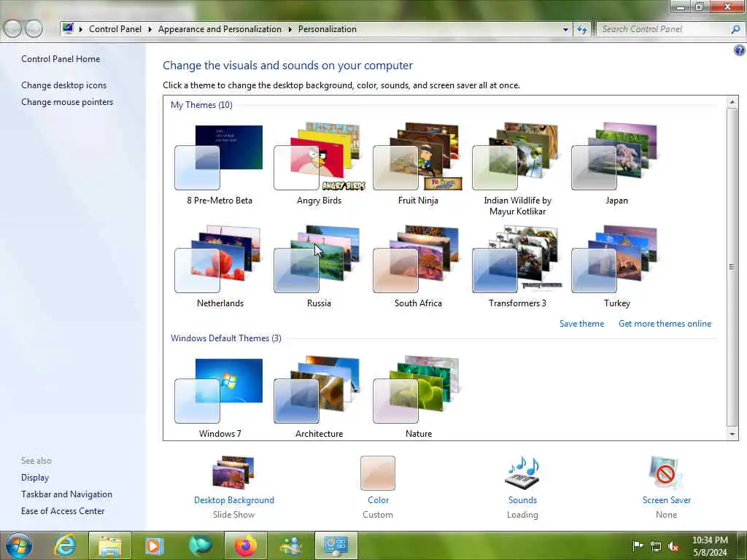This screenshot has height=560, width=747.
Task: Click the muted volume tray icon
Action: click(673, 546)
